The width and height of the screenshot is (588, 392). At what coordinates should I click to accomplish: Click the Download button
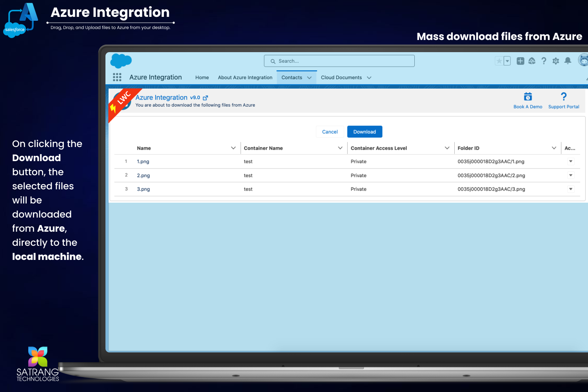[x=365, y=132]
